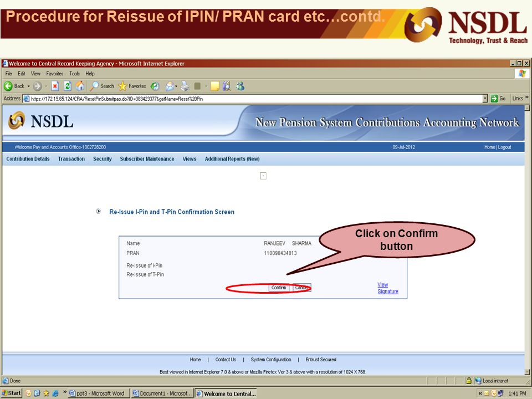Viewport: 532px width, 399px height.
Task: Open the Favorites star icon
Action: pos(122,86)
